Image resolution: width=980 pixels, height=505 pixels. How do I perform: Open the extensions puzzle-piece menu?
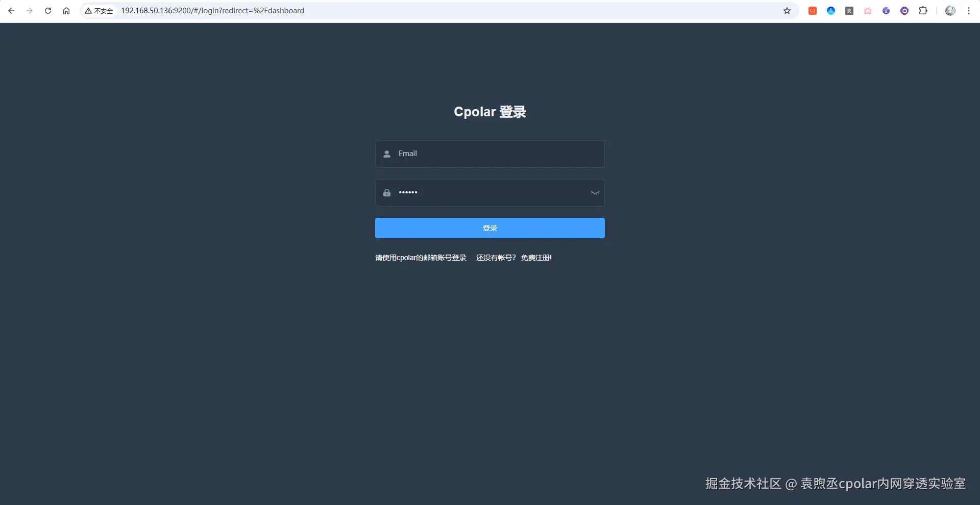pyautogui.click(x=923, y=11)
